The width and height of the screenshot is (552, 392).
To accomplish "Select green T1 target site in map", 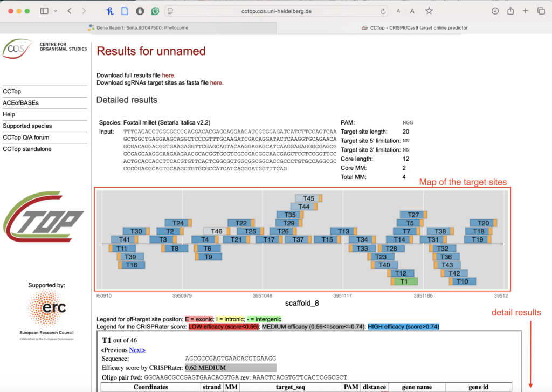I will 404,281.
